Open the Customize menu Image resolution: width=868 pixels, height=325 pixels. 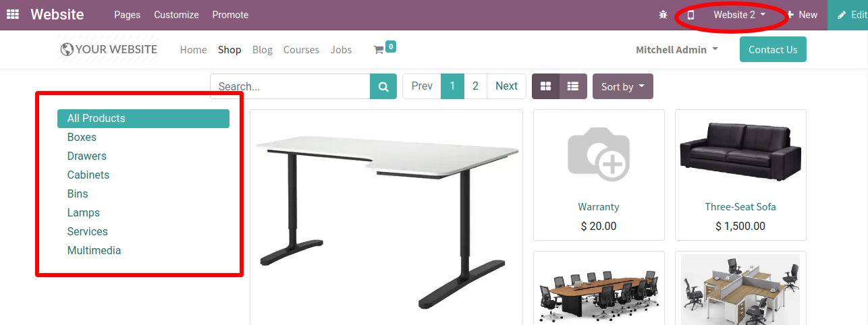[x=176, y=15]
